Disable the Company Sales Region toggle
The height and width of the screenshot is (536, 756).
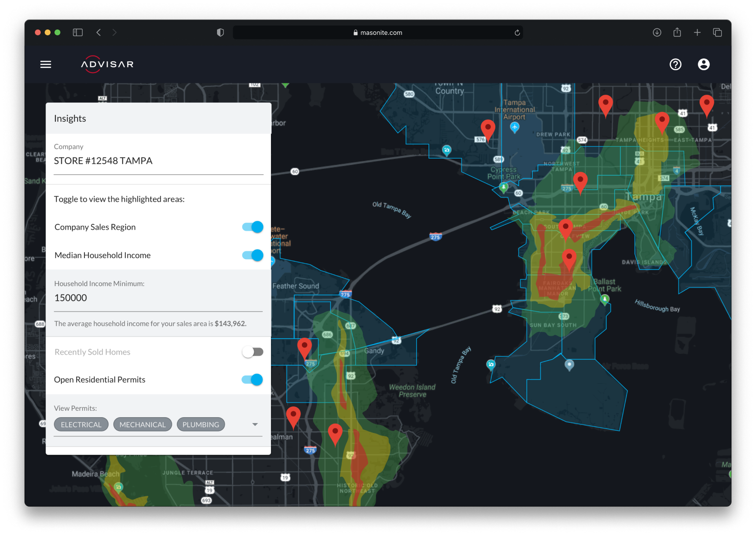tap(253, 227)
